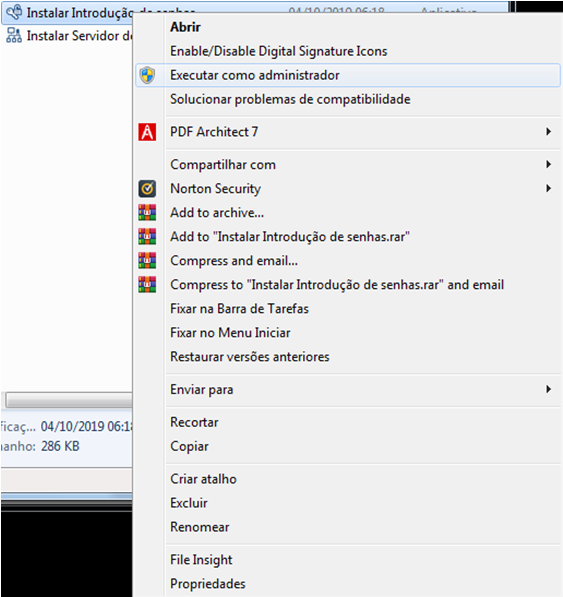Viewport: 563px width, 597px height.
Task: Click the WinRAR icon beside Compress and email
Action: (x=147, y=260)
